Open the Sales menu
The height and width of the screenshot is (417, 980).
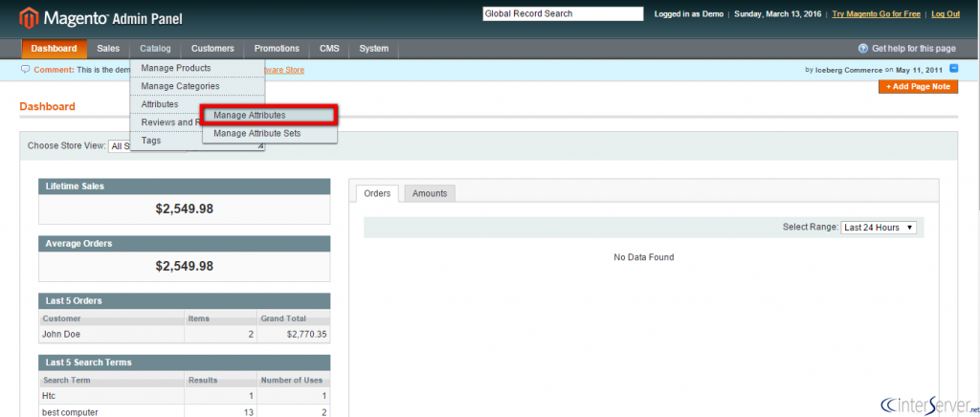[108, 49]
